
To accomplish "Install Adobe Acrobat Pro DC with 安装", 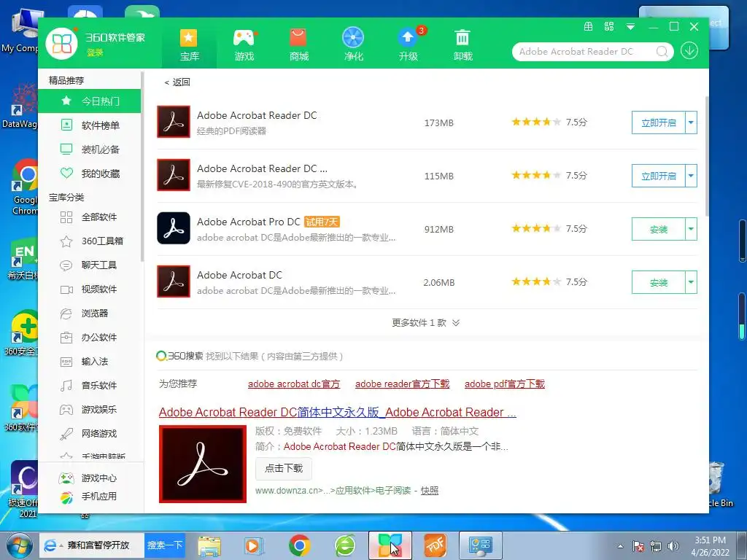I will coord(659,230).
